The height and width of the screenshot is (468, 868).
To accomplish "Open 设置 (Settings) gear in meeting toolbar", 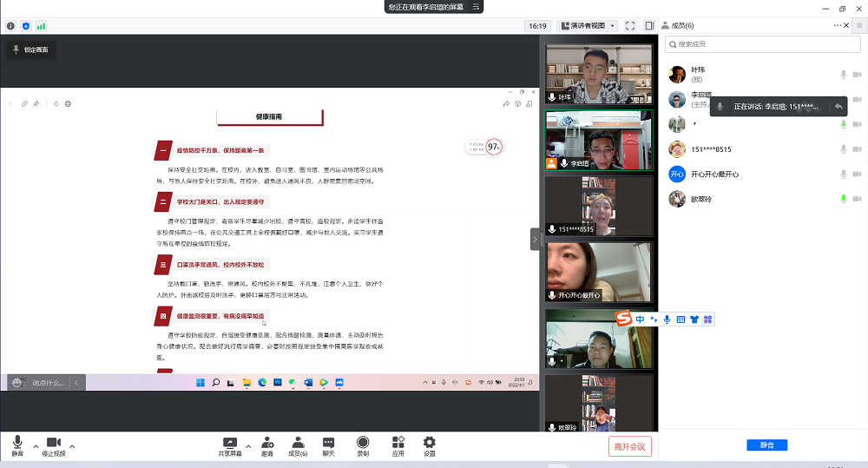I will pos(429,445).
